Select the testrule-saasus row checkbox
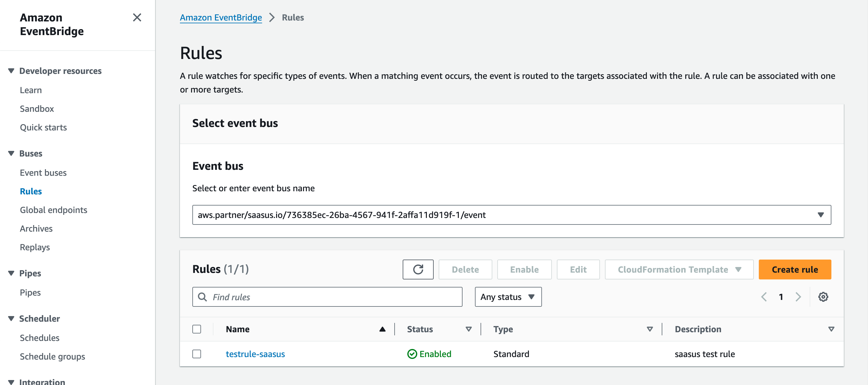Screen dimensions: 868x385 (x=196, y=354)
